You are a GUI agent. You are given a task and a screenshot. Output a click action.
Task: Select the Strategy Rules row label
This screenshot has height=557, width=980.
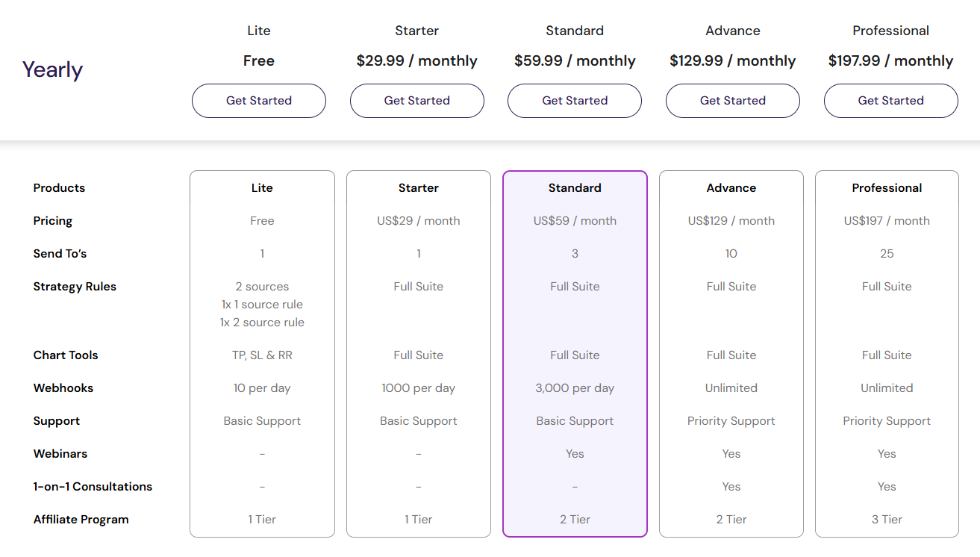[x=75, y=287]
